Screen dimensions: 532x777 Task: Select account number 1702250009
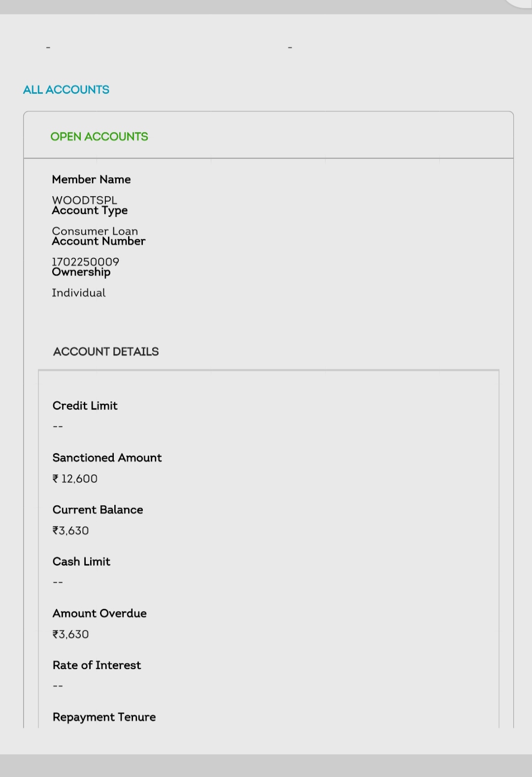[85, 261]
